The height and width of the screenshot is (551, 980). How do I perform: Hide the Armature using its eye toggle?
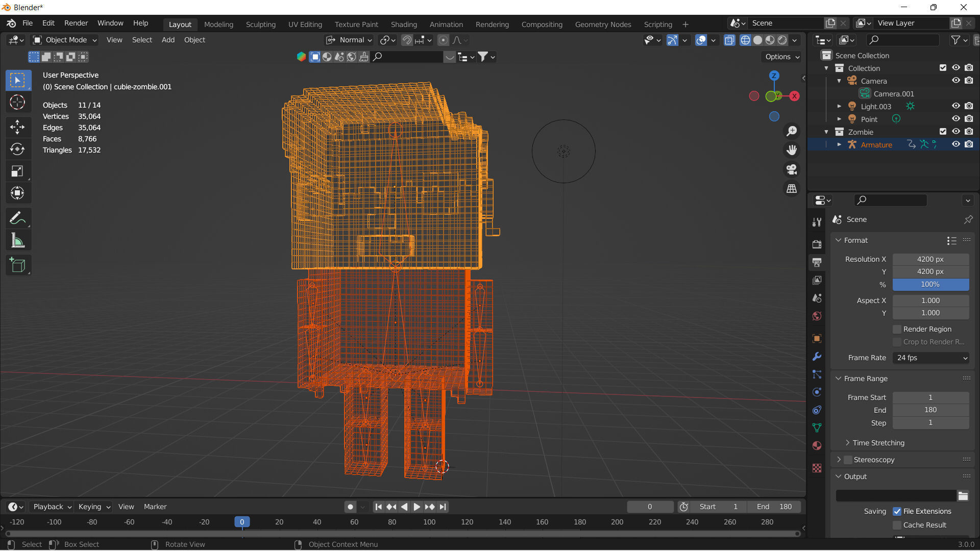956,144
